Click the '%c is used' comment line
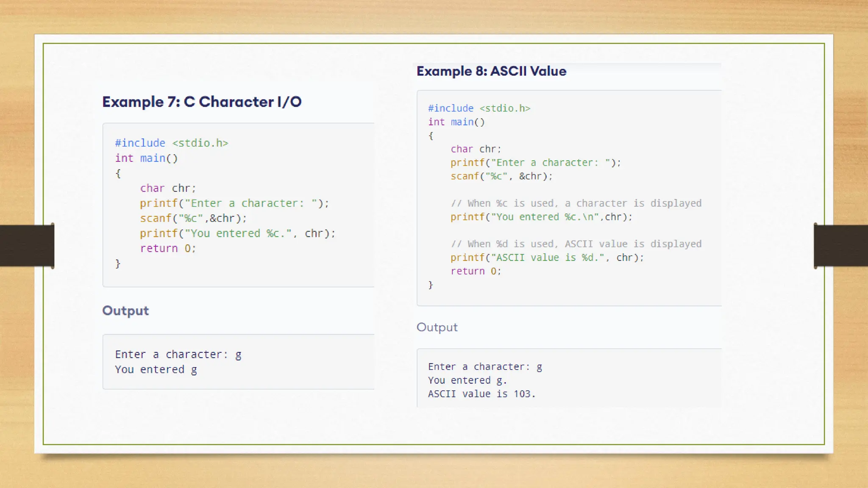Viewport: 868px width, 488px height. 576,203
